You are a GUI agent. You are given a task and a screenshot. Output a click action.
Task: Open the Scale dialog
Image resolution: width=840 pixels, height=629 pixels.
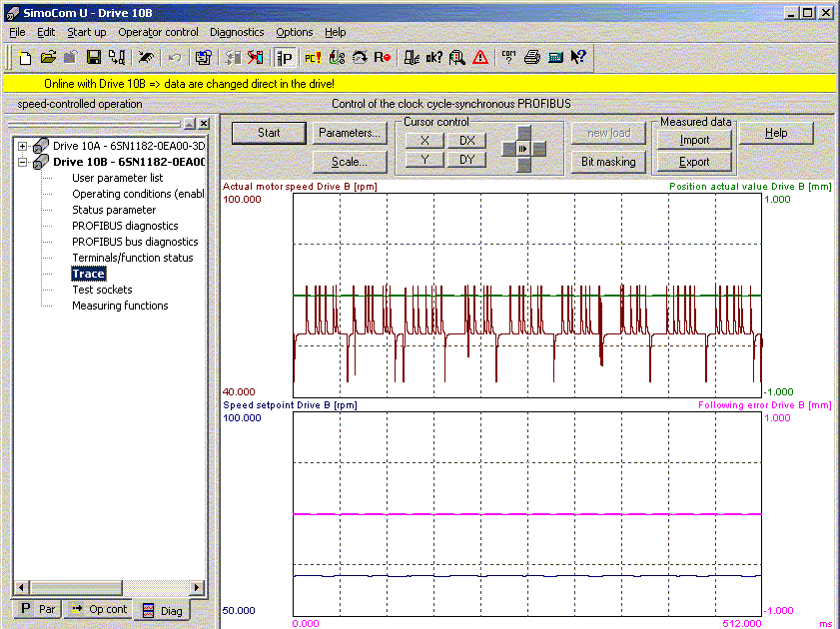point(350,162)
